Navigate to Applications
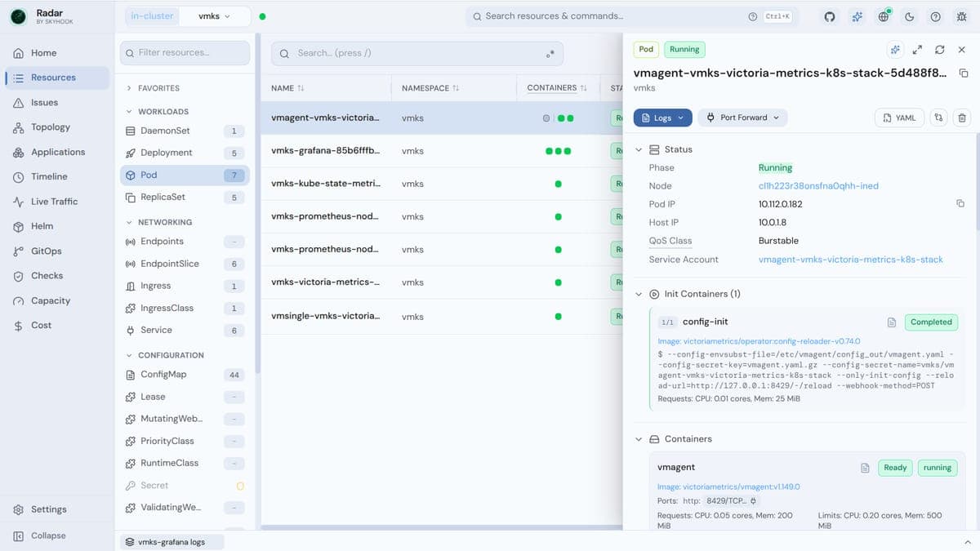 [57, 152]
